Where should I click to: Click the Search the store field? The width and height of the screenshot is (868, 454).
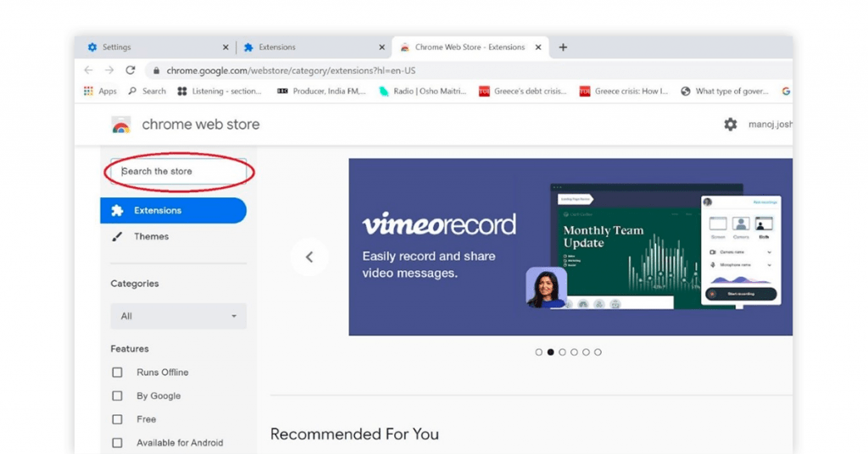pos(179,171)
